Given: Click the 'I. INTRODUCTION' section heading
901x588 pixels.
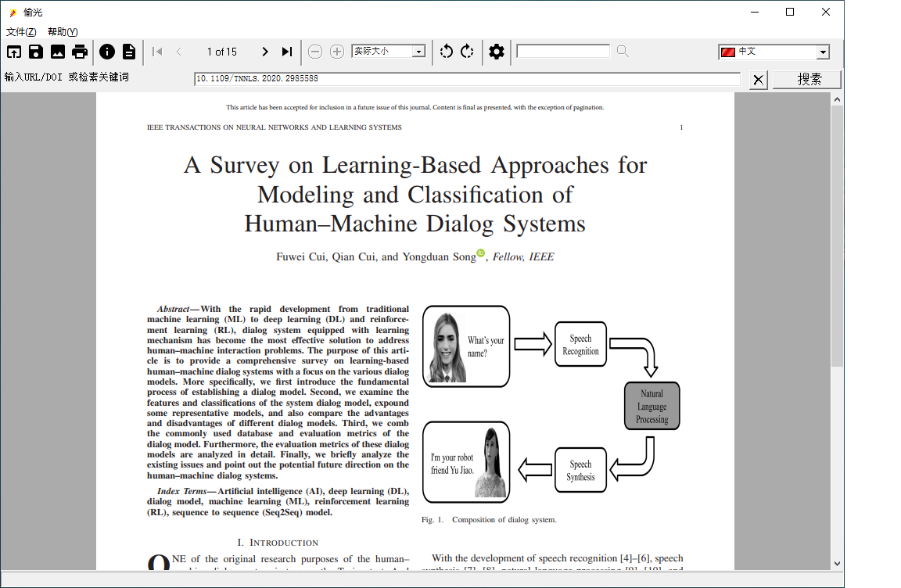Looking at the screenshot, I should (278, 543).
